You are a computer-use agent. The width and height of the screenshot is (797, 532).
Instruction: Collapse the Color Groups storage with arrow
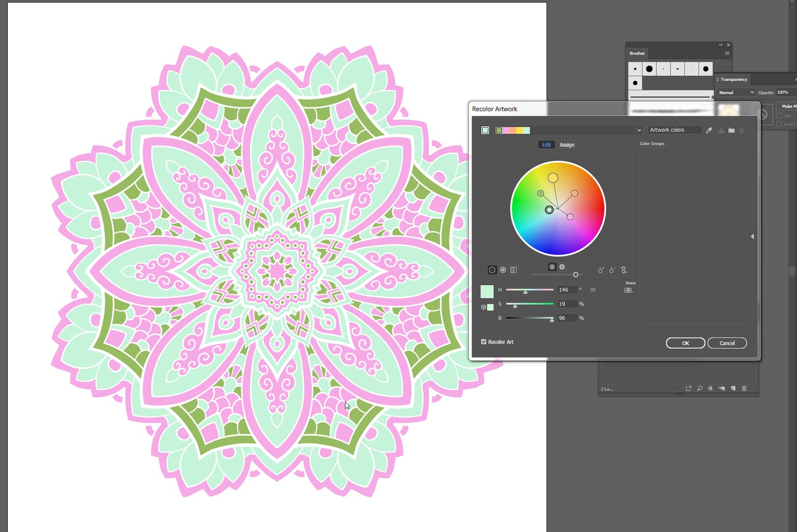click(752, 236)
